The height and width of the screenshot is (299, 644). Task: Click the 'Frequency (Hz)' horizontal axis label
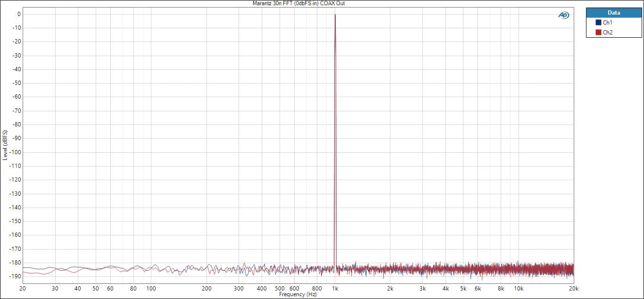click(297, 294)
